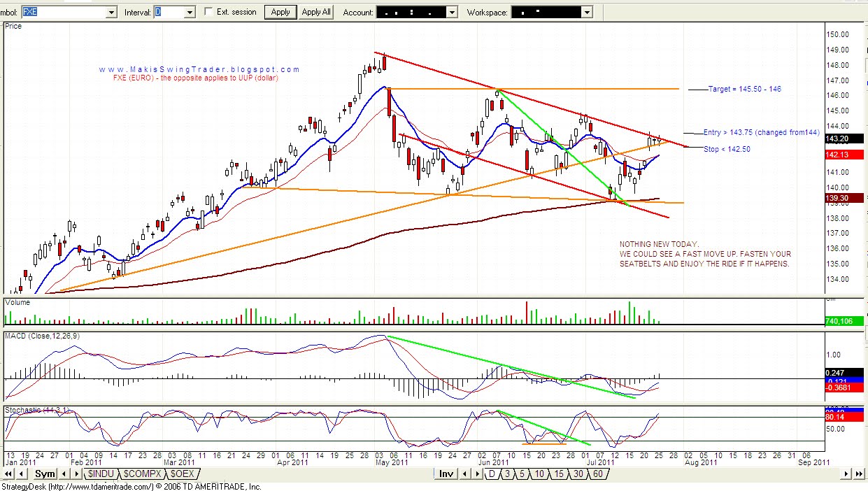Advance chart with single-right arrow at bottom right
Viewport: 868px width, 491px height.
click(x=846, y=474)
